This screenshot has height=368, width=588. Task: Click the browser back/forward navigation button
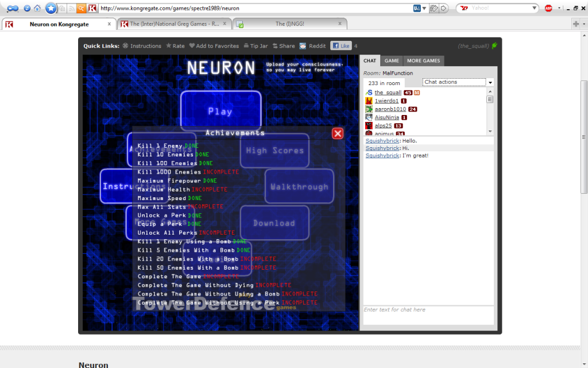point(13,8)
